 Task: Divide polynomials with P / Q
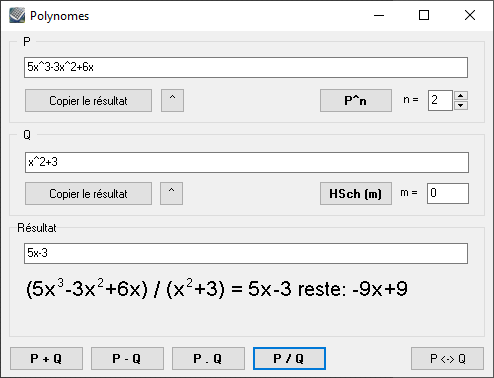coord(289,359)
